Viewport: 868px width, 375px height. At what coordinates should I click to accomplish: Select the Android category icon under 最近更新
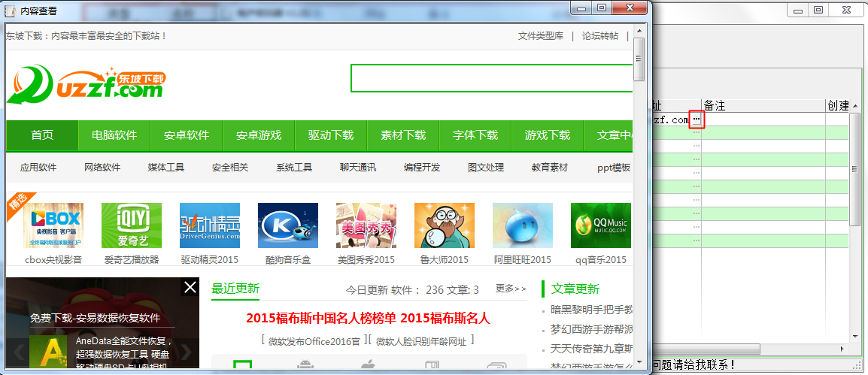[305, 364]
